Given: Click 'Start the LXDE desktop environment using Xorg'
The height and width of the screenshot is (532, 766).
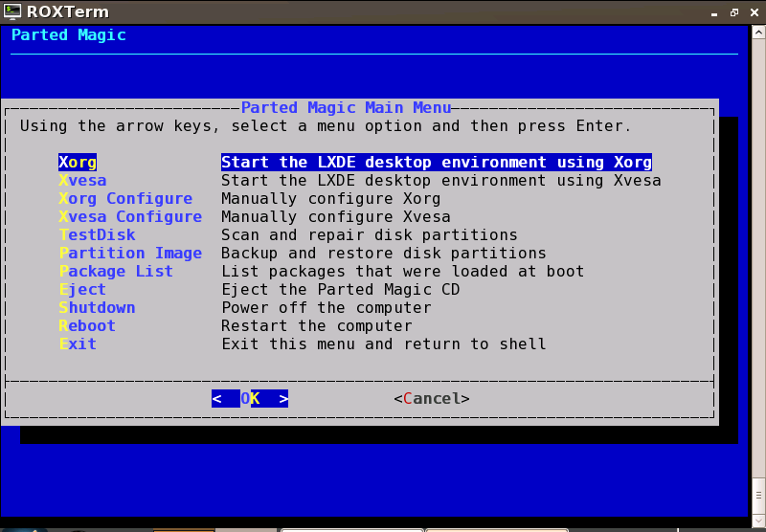Looking at the screenshot, I should (437, 163).
